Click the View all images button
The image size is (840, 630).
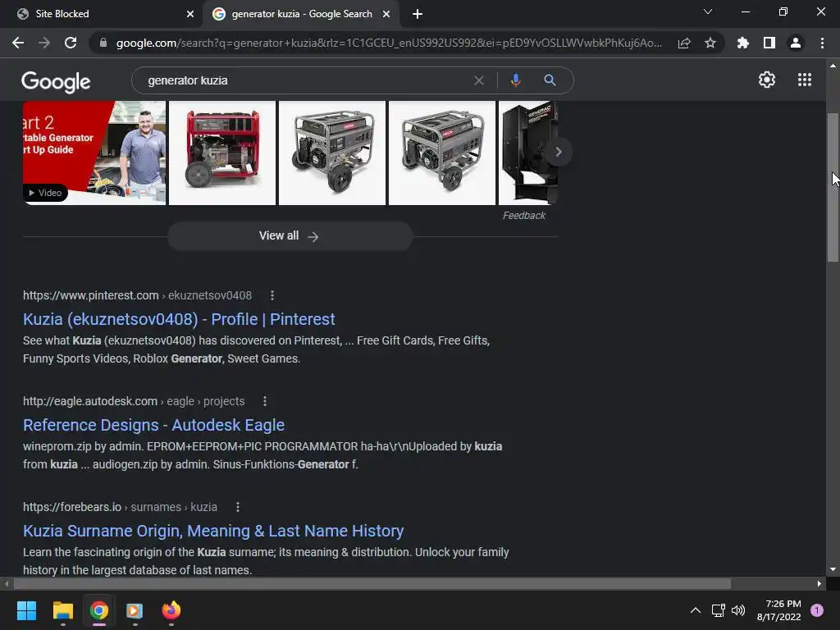pos(290,235)
